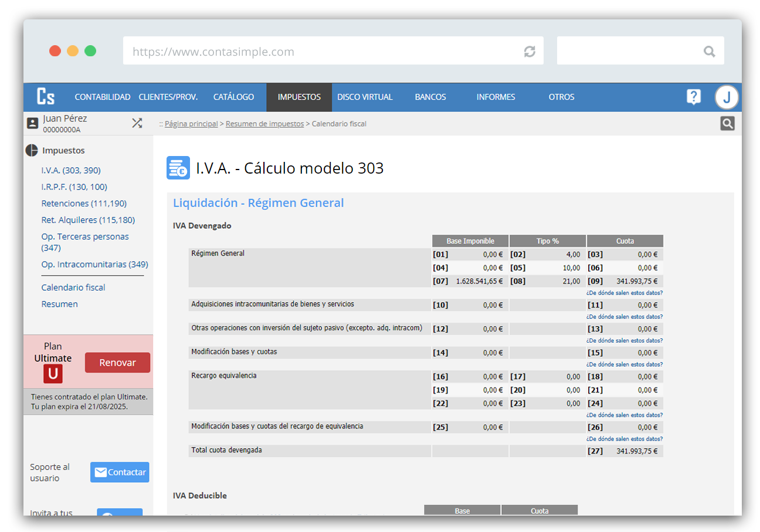Click cuota 341.993,75 € in box 09
The height and width of the screenshot is (532, 760).
[637, 281]
